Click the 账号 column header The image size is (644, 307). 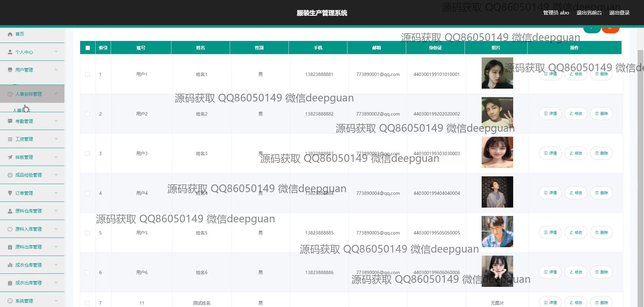pyautogui.click(x=141, y=48)
